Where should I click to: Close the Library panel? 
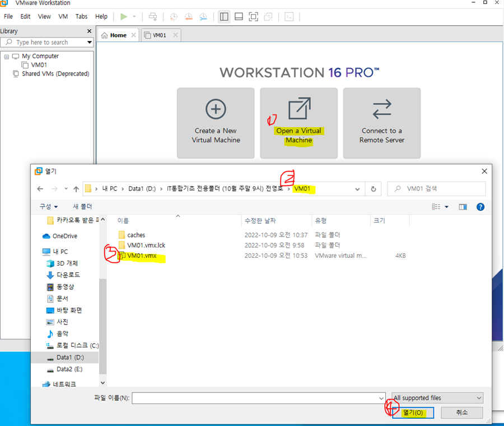coord(90,31)
